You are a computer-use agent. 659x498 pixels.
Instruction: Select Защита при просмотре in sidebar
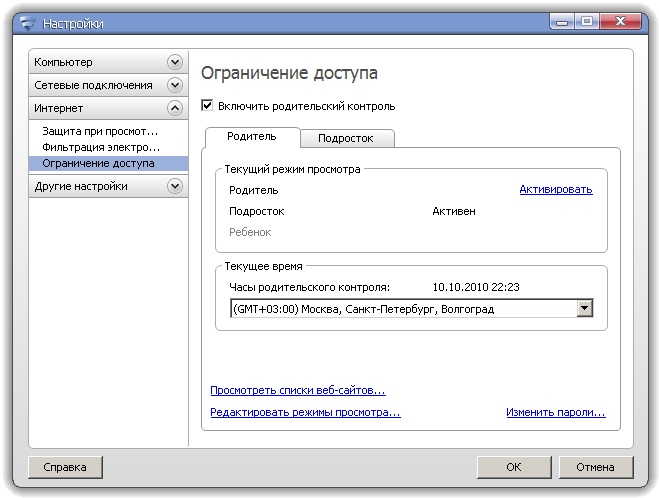click(100, 131)
